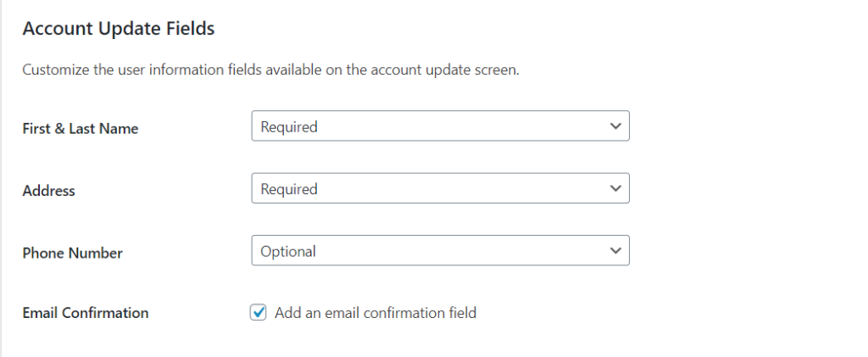Click 'Required' value in First & Last Name field
The image size is (868, 357).
(289, 127)
